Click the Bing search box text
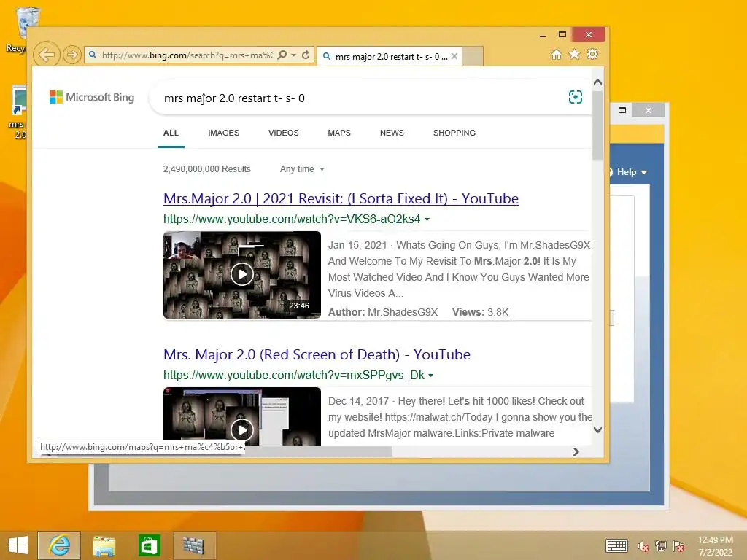The height and width of the screenshot is (560, 747). (x=234, y=98)
